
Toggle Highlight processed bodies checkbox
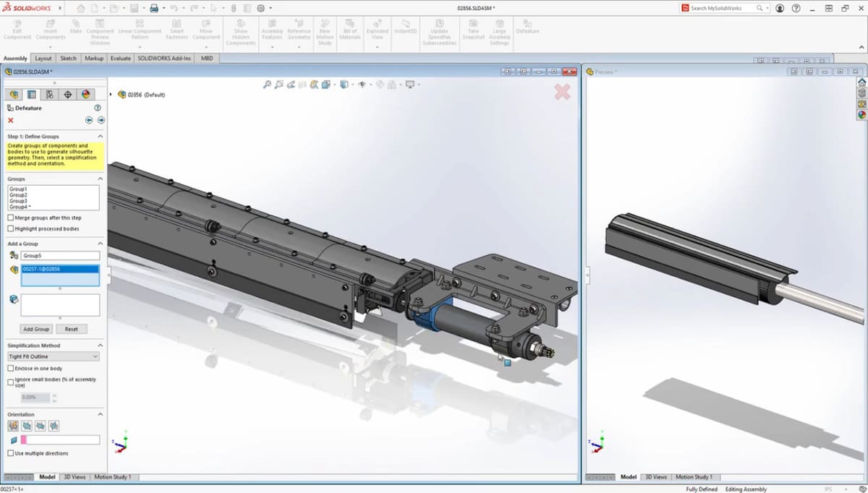[10, 228]
